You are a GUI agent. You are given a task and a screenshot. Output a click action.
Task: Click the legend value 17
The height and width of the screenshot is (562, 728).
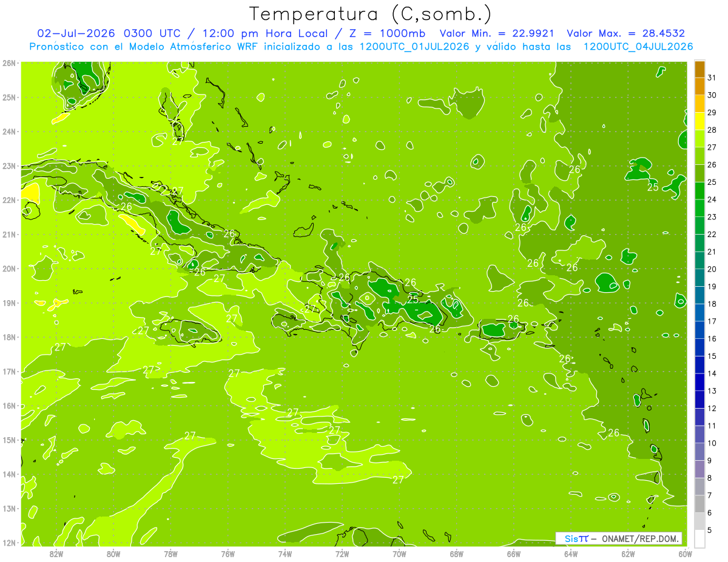point(712,321)
